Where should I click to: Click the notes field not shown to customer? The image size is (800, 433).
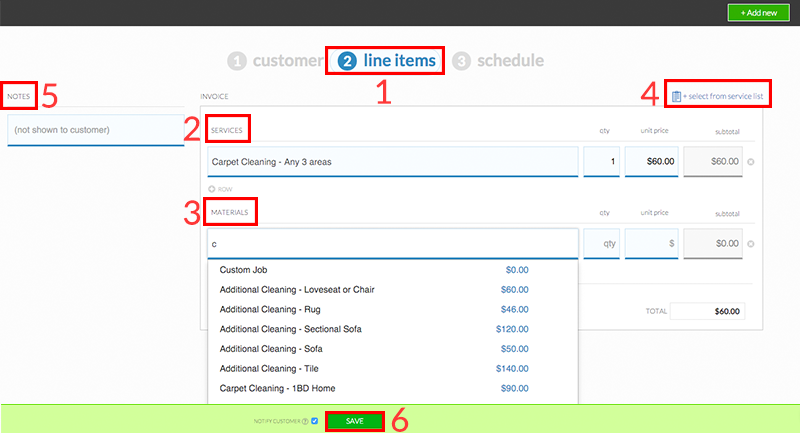coord(95,130)
